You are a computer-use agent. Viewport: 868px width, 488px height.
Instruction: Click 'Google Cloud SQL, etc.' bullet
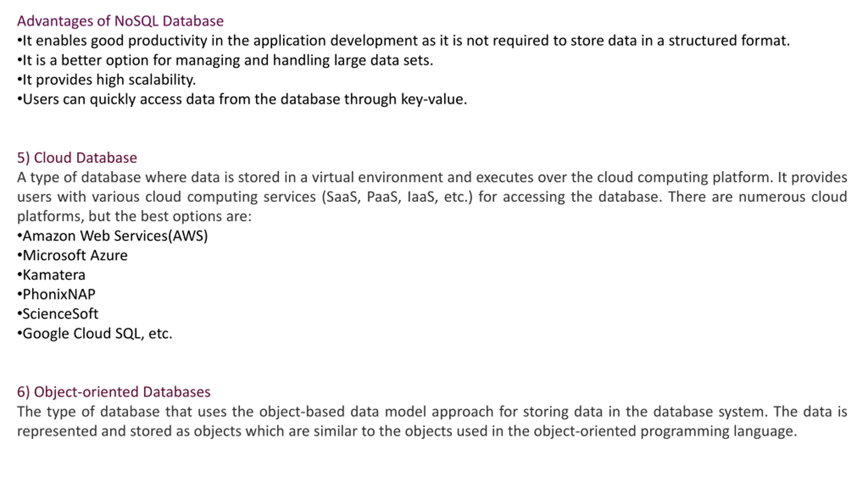tap(95, 334)
